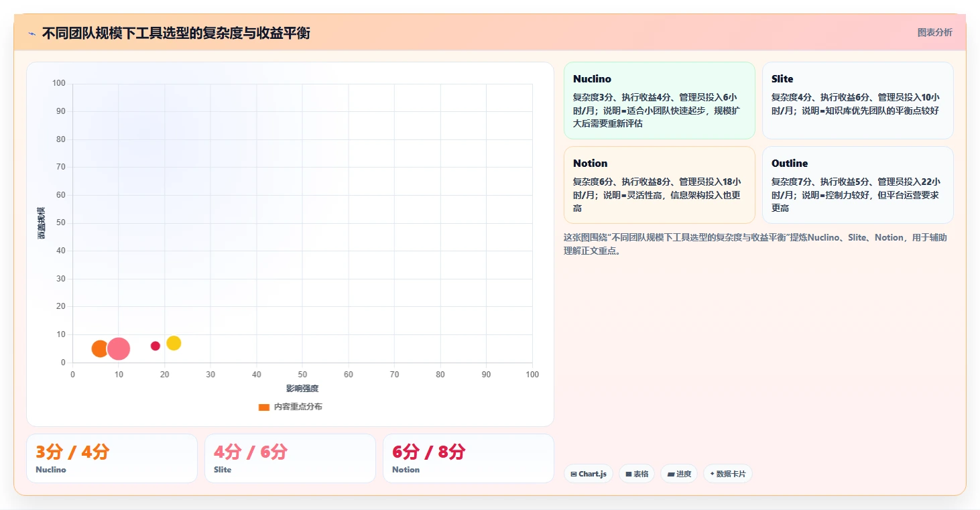Viewport: 980px width, 510px height.
Task: Click the Nuclino card description text
Action: (x=657, y=111)
